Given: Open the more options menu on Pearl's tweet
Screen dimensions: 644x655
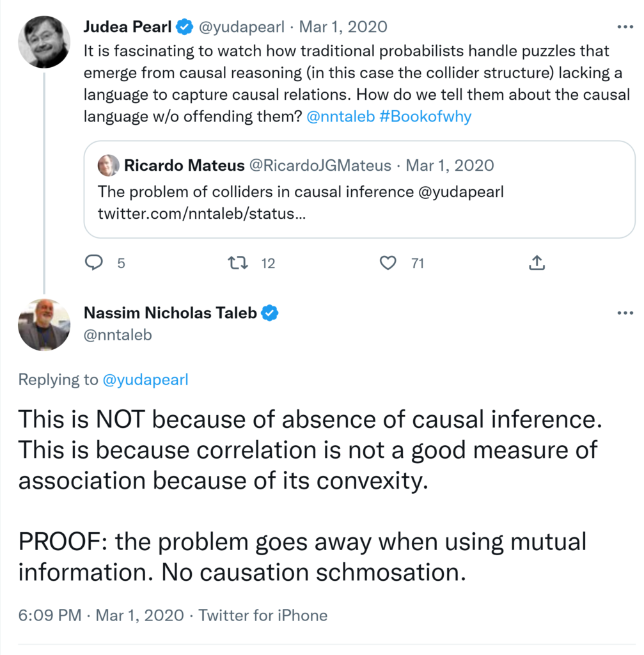Looking at the screenshot, I should (x=624, y=27).
